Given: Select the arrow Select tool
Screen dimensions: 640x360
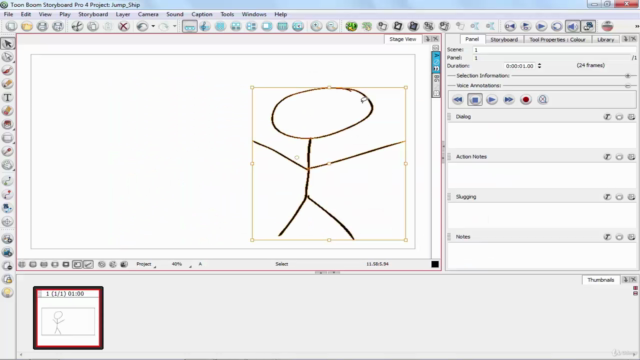Looking at the screenshot, I should click(7, 43).
